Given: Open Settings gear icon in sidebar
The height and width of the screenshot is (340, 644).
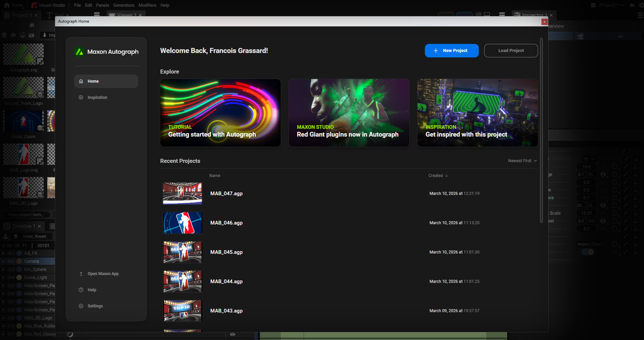Looking at the screenshot, I should pos(81,306).
